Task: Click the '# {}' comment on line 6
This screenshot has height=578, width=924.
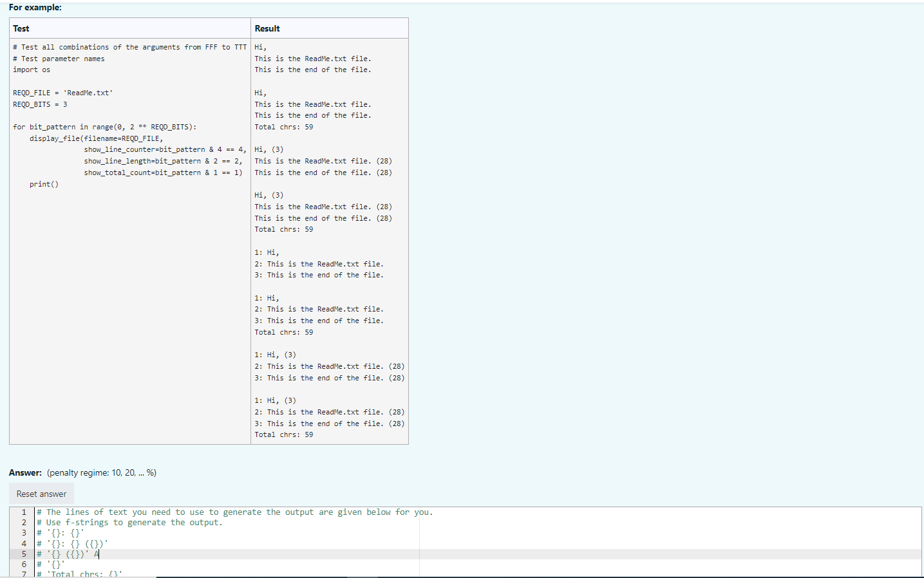Action: coord(52,564)
